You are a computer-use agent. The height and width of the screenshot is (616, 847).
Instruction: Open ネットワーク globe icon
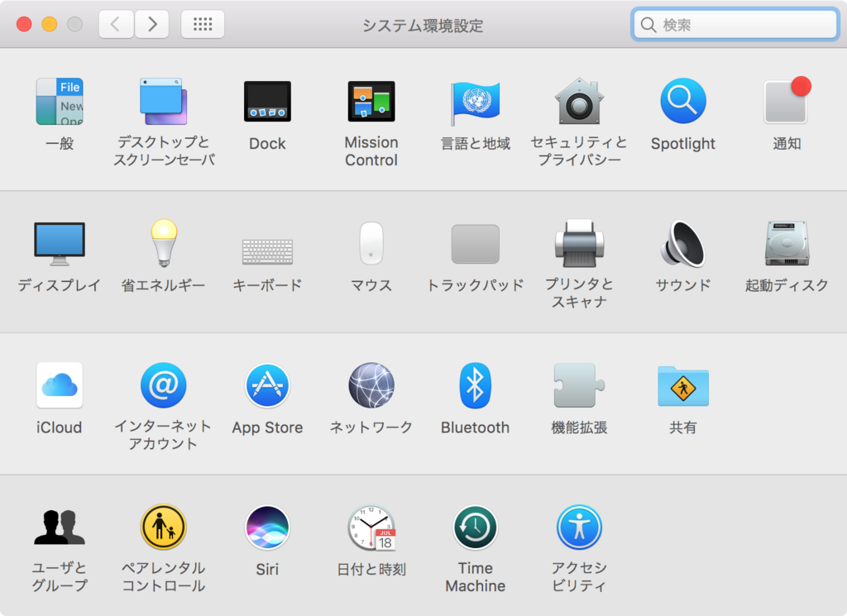[371, 385]
